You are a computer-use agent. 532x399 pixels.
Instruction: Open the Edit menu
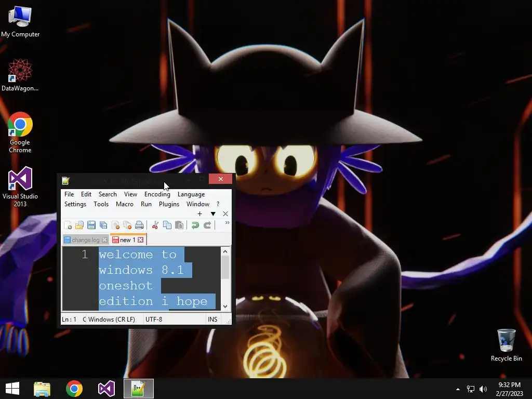[x=86, y=194]
